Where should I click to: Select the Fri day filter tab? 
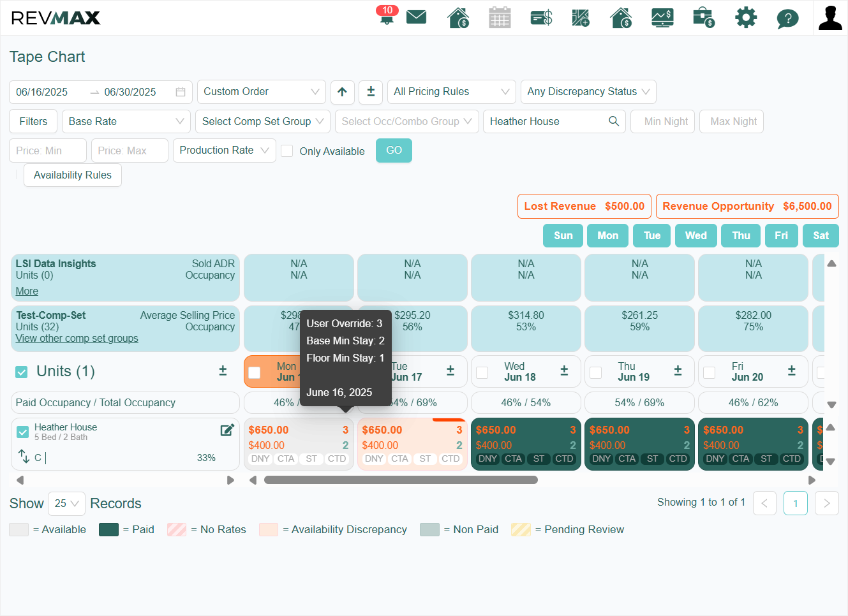[781, 235]
